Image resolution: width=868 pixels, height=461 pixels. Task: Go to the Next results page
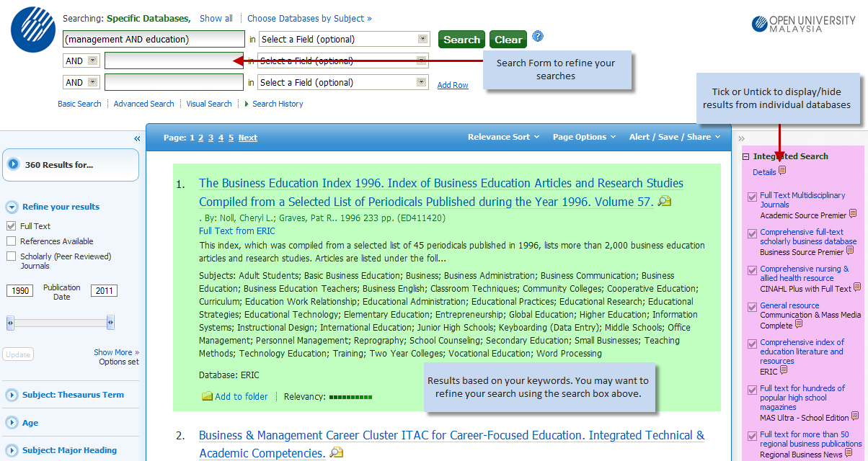click(248, 138)
